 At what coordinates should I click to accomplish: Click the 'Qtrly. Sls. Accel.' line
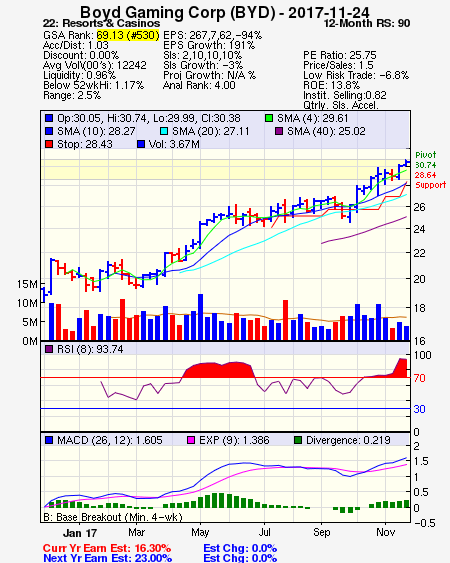pos(341,105)
